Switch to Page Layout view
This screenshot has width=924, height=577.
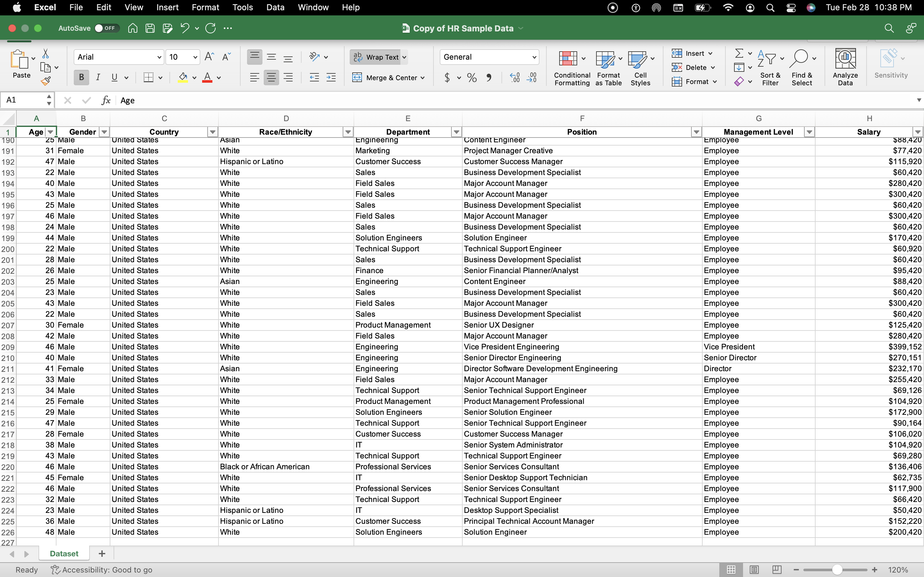pos(754,570)
